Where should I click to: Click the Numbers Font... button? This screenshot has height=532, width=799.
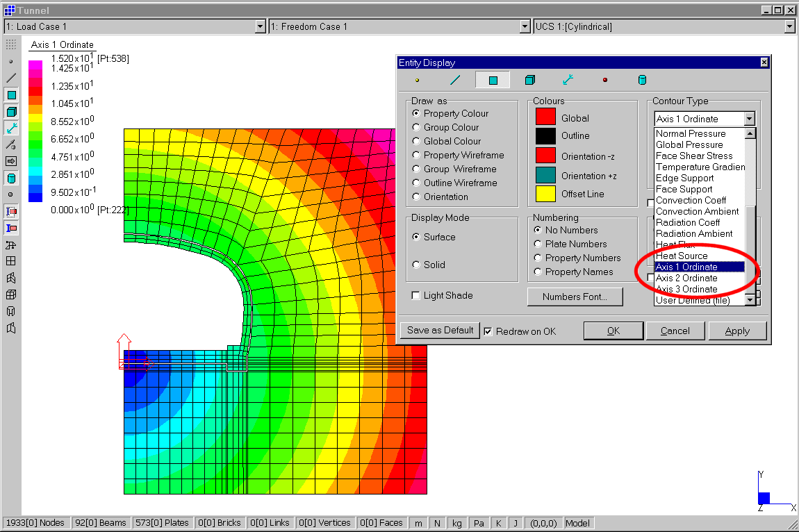coord(575,297)
